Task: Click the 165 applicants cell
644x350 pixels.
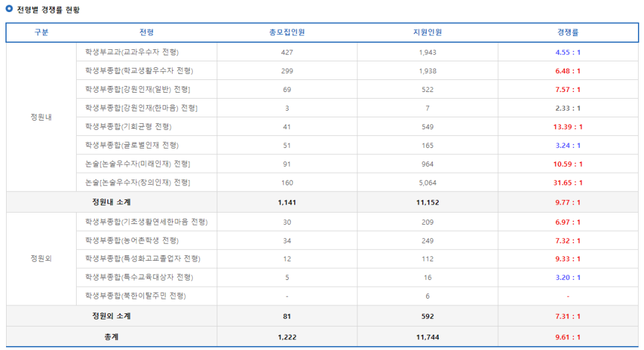Action: click(x=427, y=145)
